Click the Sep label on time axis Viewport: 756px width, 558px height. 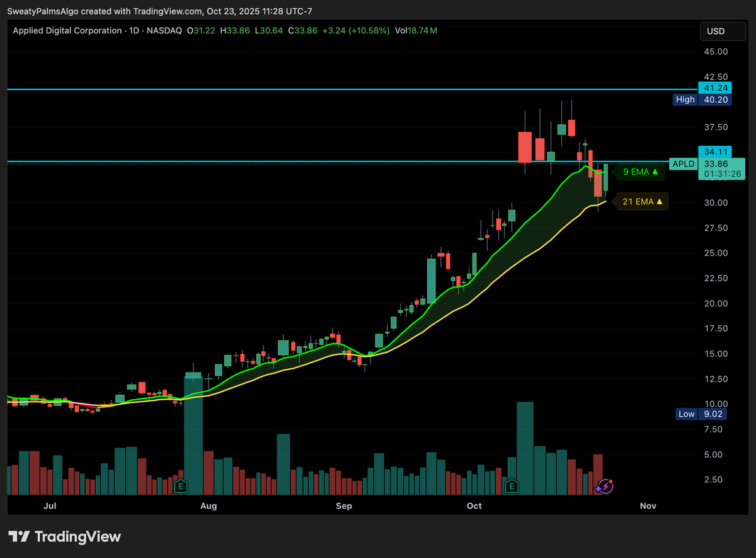[x=343, y=506]
